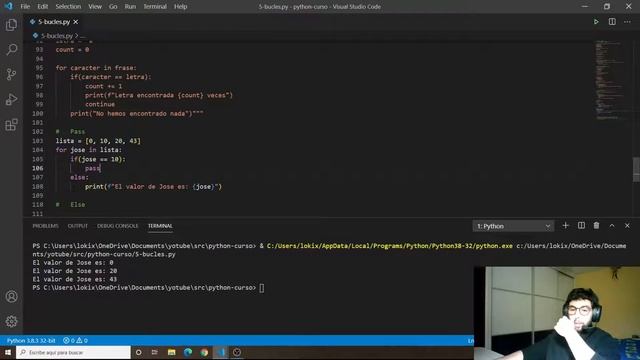
Task: Close the terminal panel
Action: coord(627,225)
